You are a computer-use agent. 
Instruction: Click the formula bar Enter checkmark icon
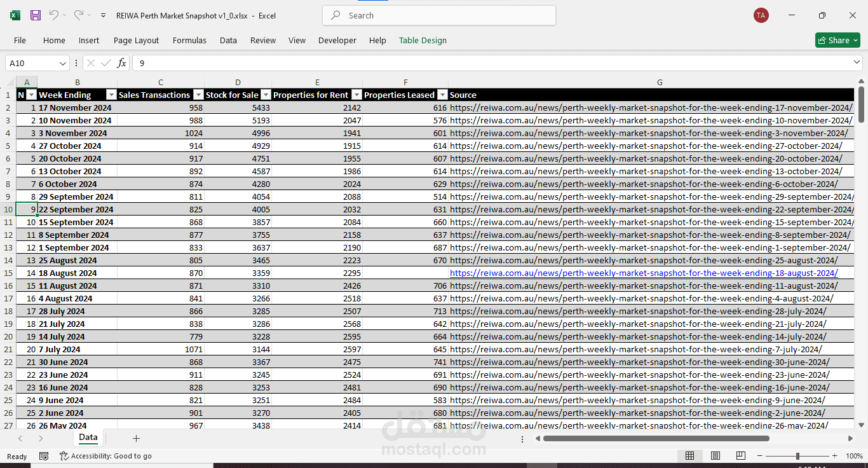click(x=106, y=63)
